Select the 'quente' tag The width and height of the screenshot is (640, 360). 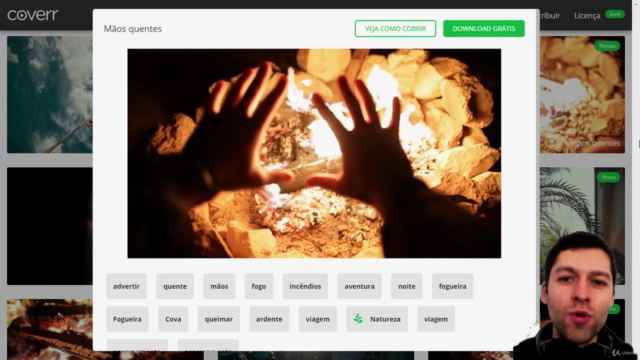175,286
